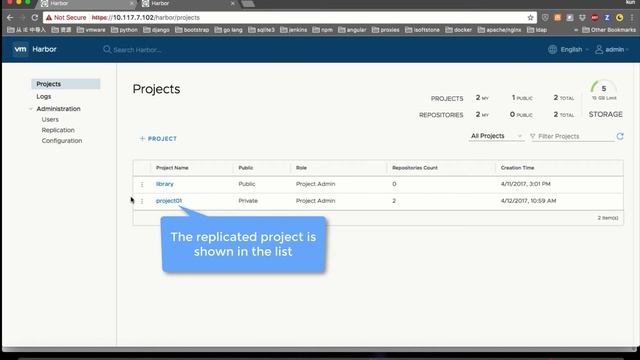Viewport: 640px width, 360px height.
Task: Open row actions menu for library
Action: [142, 184]
